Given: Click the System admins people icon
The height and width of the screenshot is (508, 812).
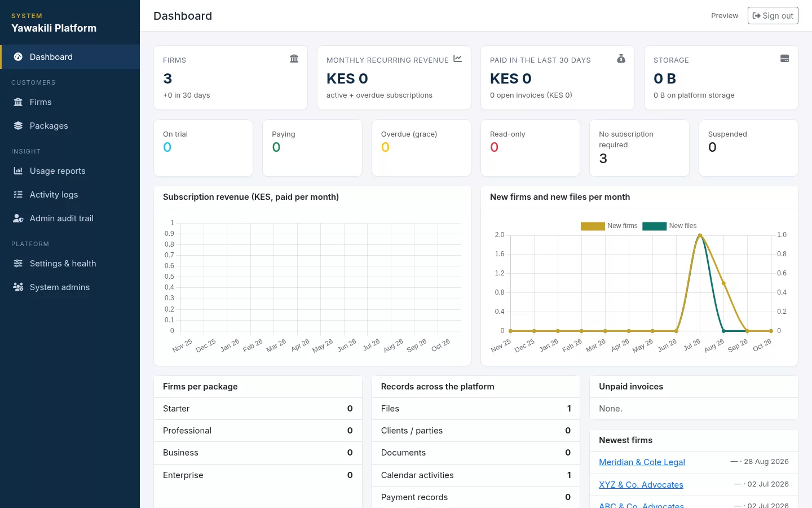Looking at the screenshot, I should (18, 287).
